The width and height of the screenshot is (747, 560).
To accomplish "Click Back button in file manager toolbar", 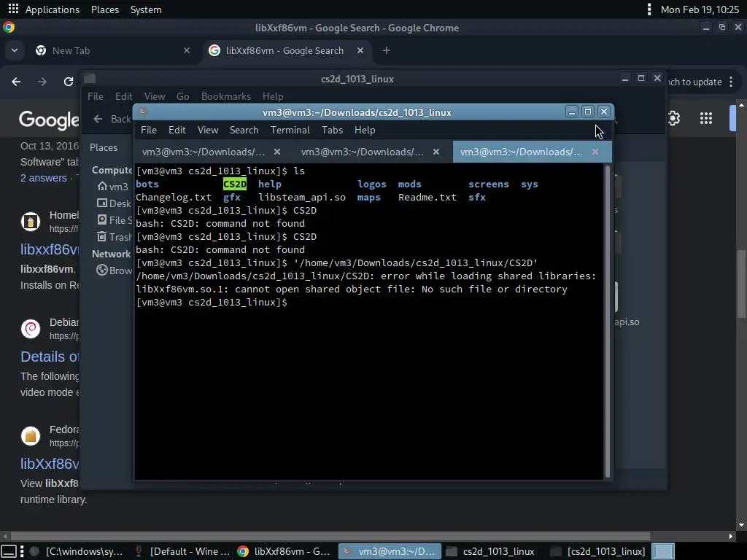I will click(112, 119).
